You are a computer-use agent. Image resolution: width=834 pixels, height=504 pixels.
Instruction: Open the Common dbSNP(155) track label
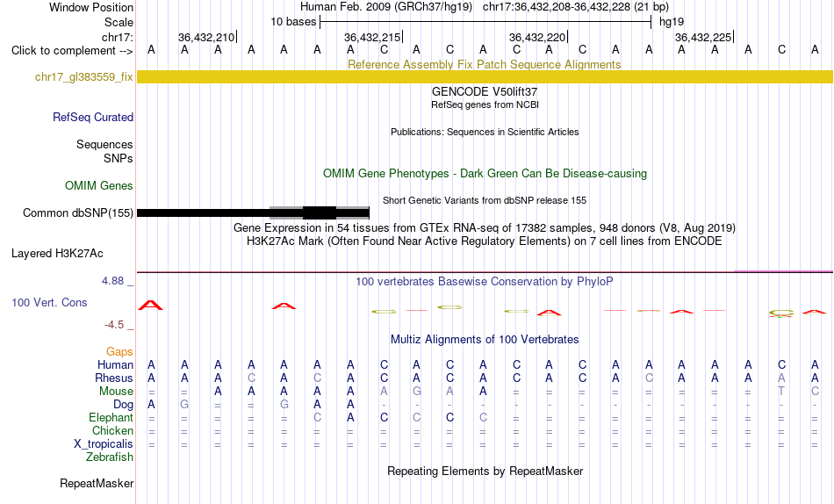tap(77, 212)
